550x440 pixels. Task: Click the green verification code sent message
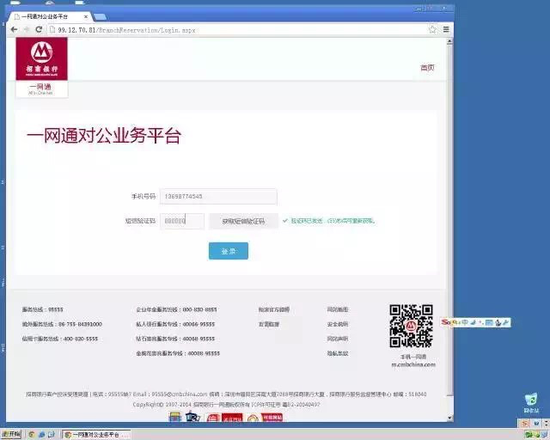coord(329,221)
